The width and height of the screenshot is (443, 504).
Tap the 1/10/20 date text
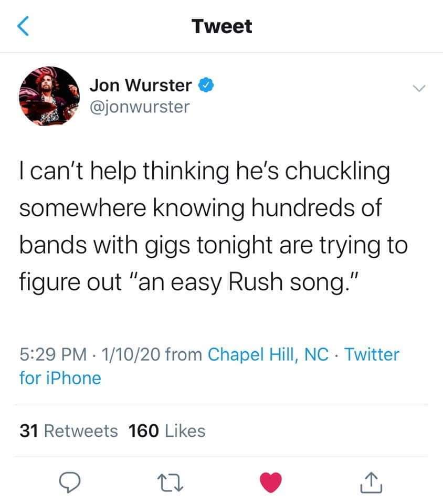pos(131,354)
